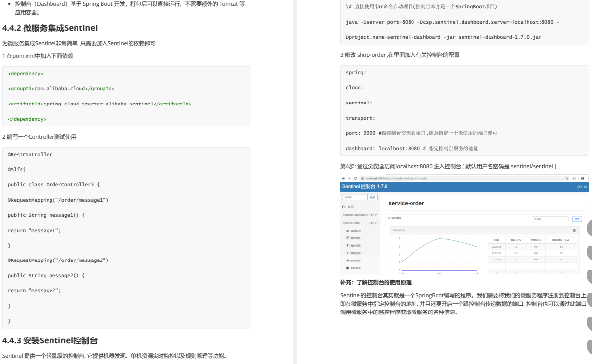Click the 升序 sort button

577,219
